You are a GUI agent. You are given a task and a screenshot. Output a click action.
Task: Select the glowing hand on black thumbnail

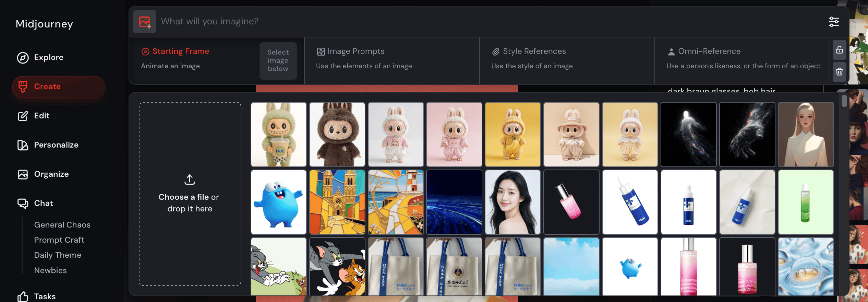coord(747,135)
